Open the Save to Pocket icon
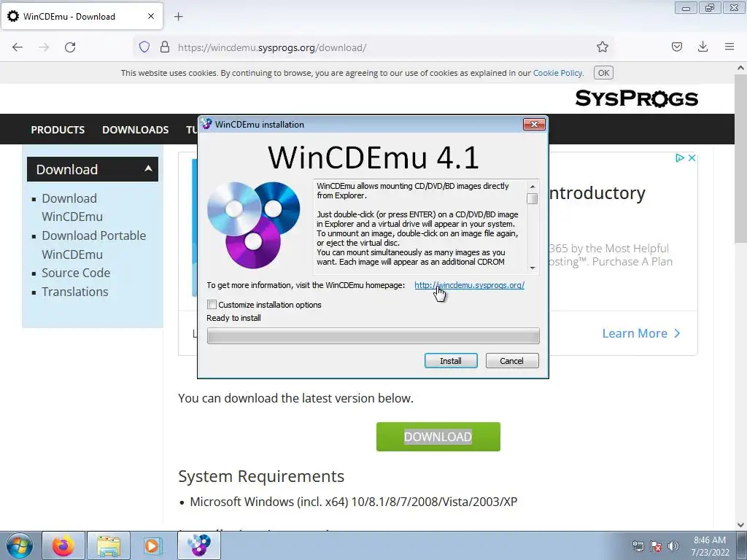This screenshot has width=747, height=560. [x=677, y=47]
